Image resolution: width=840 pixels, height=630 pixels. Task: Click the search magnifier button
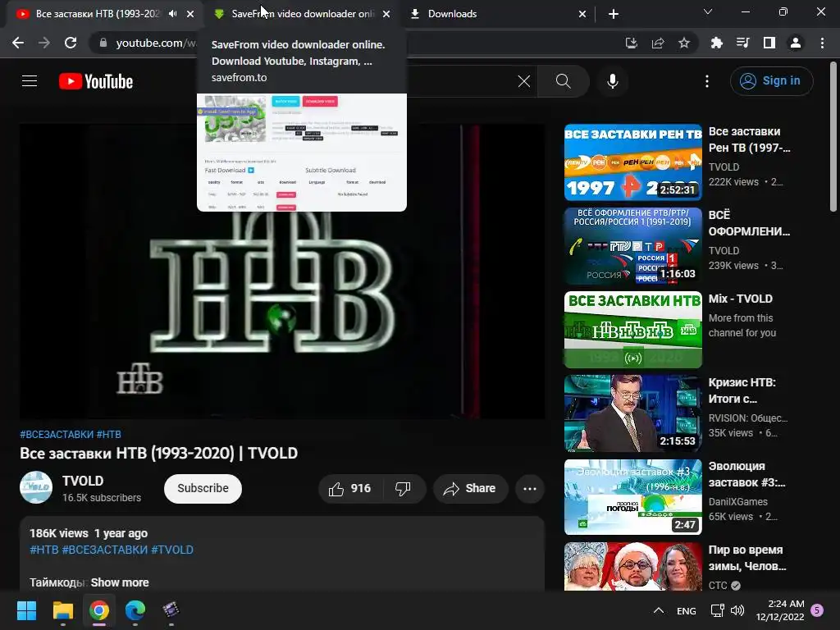click(x=563, y=81)
